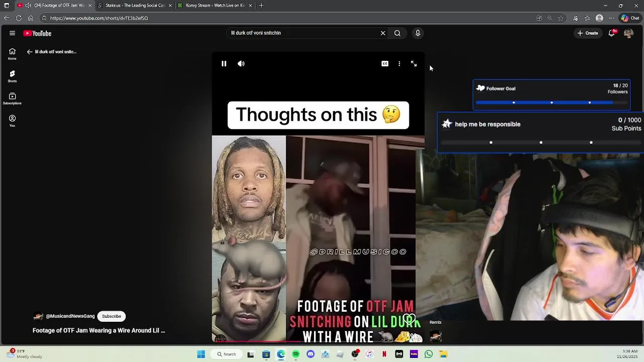The width and height of the screenshot is (644, 362).
Task: Open Netflix from taskbar
Action: 384,354
